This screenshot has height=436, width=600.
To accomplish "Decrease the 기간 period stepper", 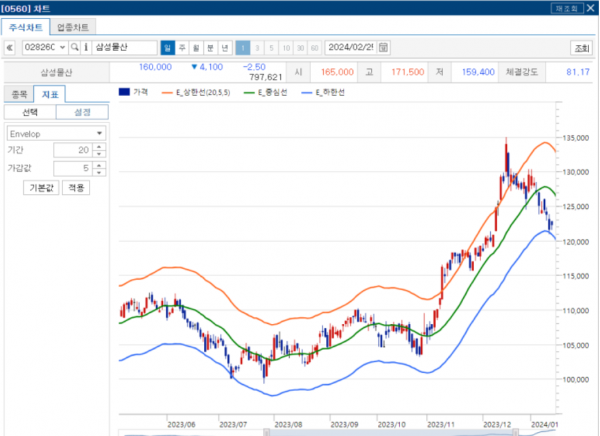I will tap(99, 153).
